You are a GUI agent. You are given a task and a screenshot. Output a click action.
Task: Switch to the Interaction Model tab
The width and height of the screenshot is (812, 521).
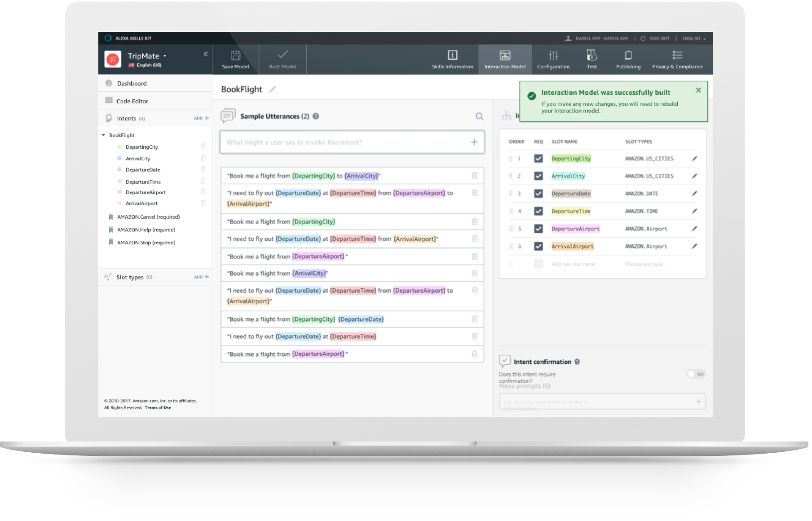(x=505, y=60)
